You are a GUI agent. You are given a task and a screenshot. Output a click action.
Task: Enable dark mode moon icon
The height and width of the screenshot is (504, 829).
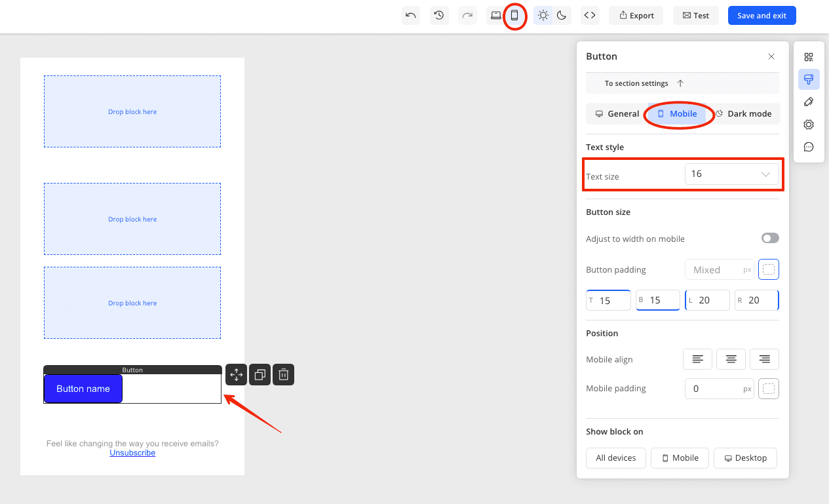(562, 15)
